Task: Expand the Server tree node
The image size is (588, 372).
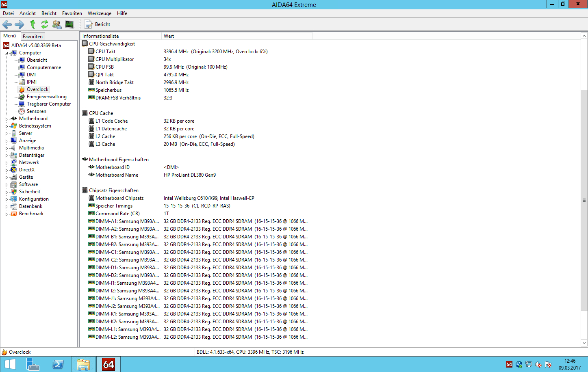Action: tap(7, 134)
